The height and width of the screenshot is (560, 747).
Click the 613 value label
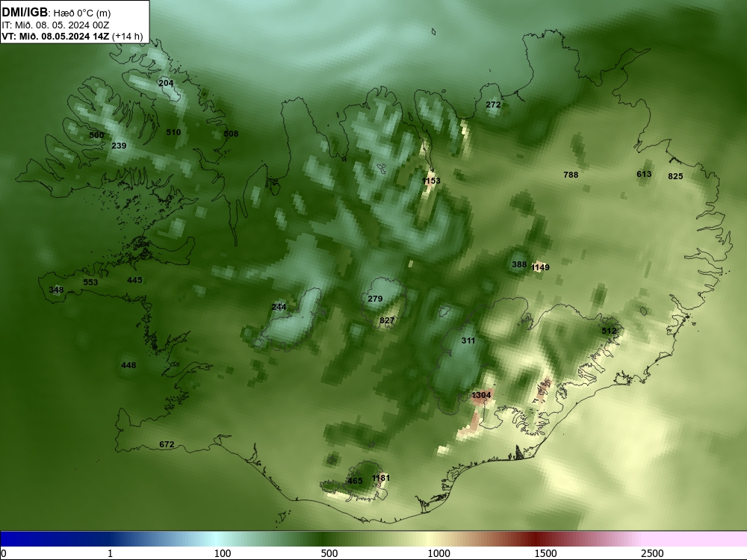(644, 174)
